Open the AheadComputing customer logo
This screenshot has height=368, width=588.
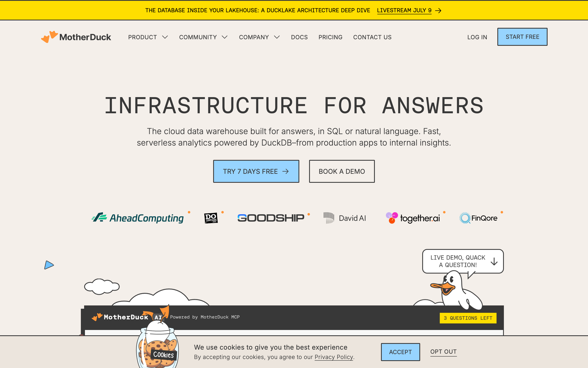pos(138,218)
